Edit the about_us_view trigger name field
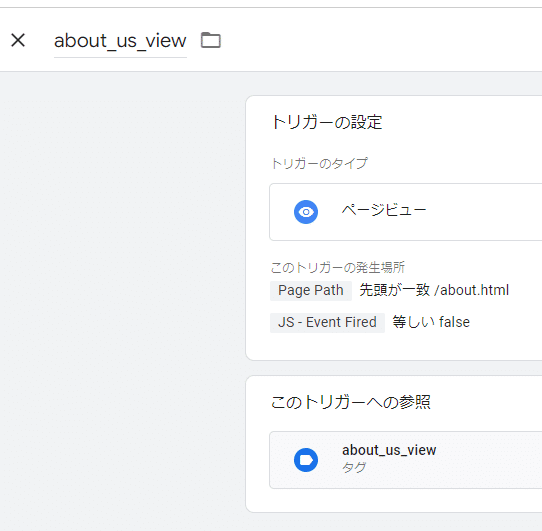Image resolution: width=542 pixels, height=531 pixels. tap(120, 41)
